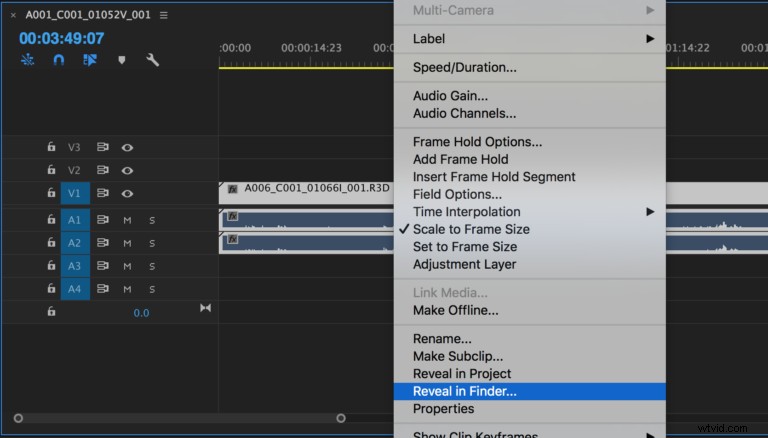Close the A001_C001_01052V_001 sequence tab

pyautogui.click(x=13, y=15)
